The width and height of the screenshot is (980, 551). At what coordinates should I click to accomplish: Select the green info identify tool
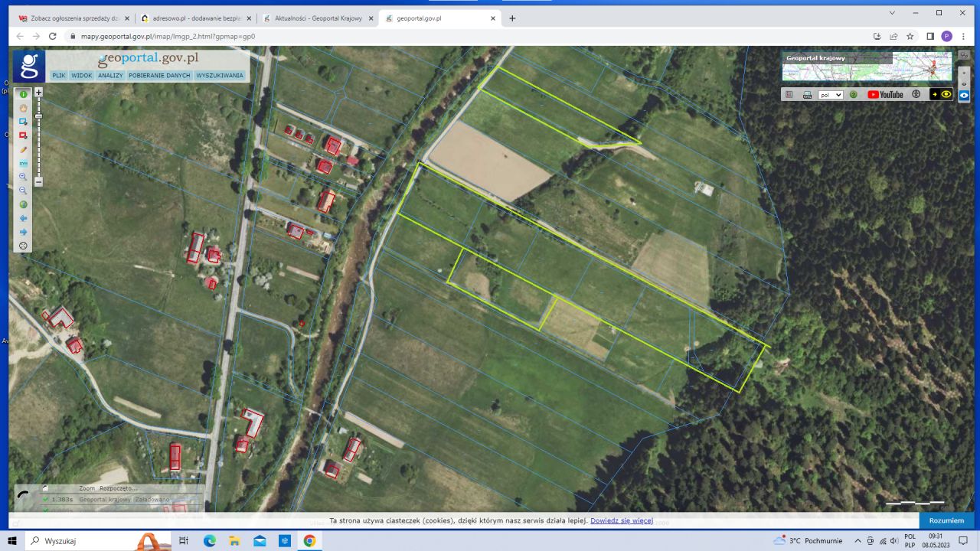23,94
